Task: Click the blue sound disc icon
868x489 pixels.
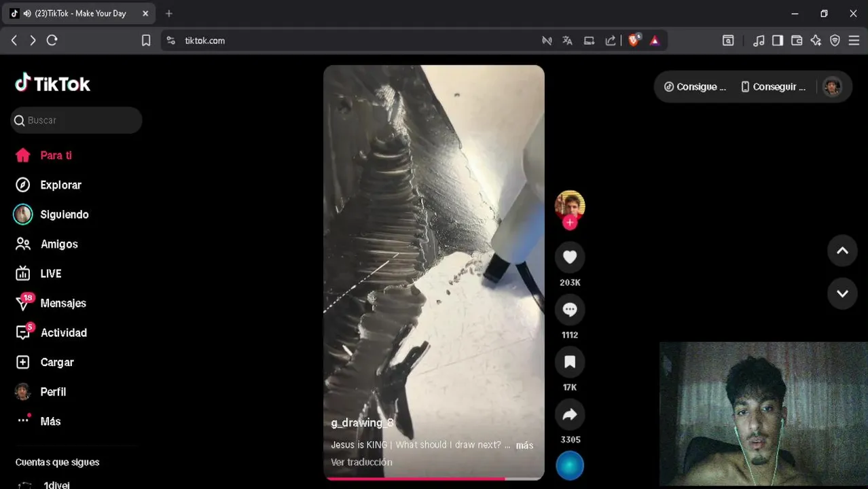Action: pos(570,466)
